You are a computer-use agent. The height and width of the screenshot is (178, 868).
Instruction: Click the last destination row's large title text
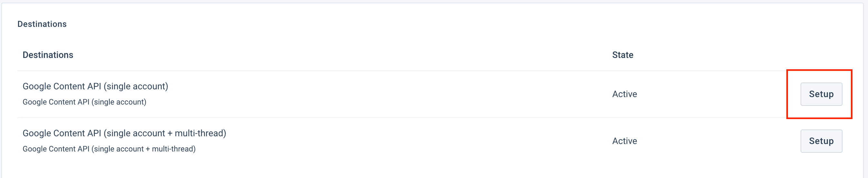[x=124, y=133]
